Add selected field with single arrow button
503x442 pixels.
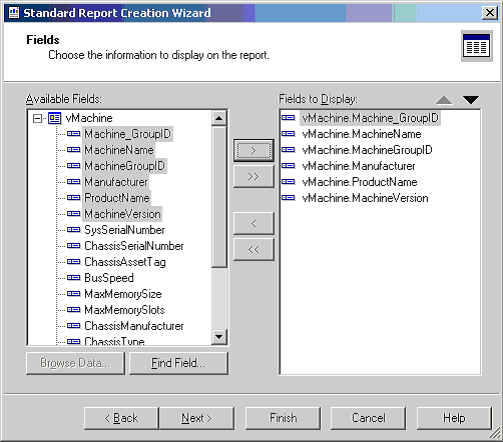(x=254, y=151)
